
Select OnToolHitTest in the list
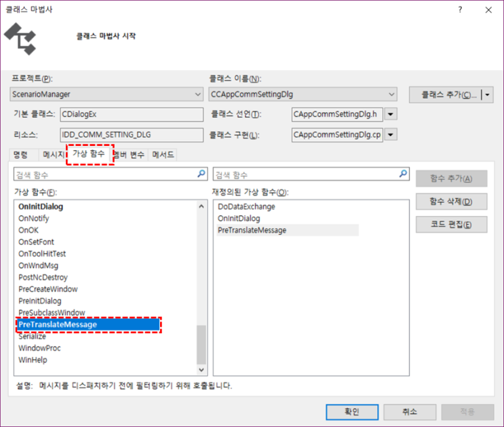pos(42,254)
